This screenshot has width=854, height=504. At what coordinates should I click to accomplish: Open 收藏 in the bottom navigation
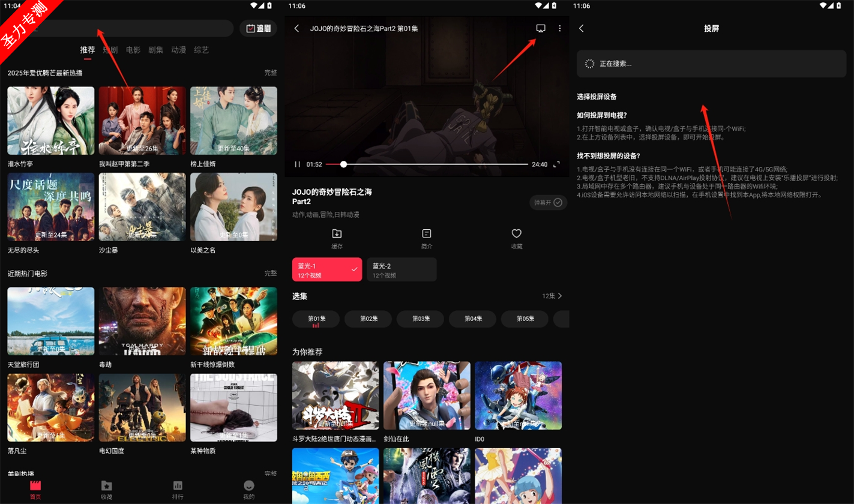tap(107, 490)
